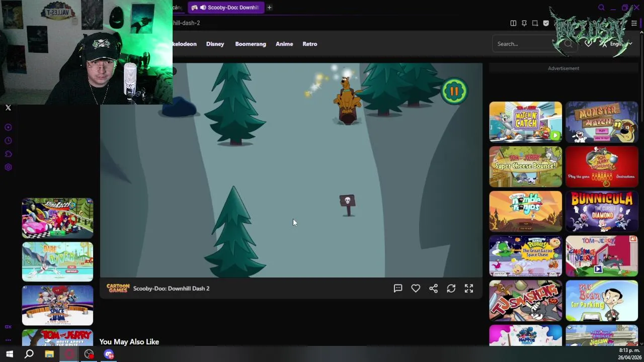Open Windows taskbar search
This screenshot has width=644, height=362.
click(29, 354)
